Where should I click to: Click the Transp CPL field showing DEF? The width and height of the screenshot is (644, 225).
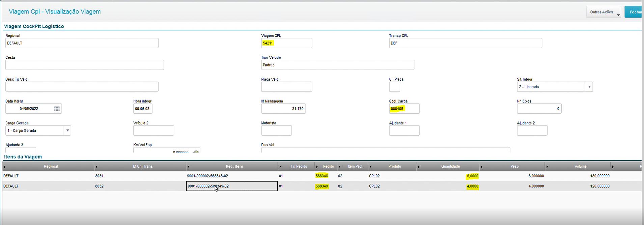click(x=465, y=43)
